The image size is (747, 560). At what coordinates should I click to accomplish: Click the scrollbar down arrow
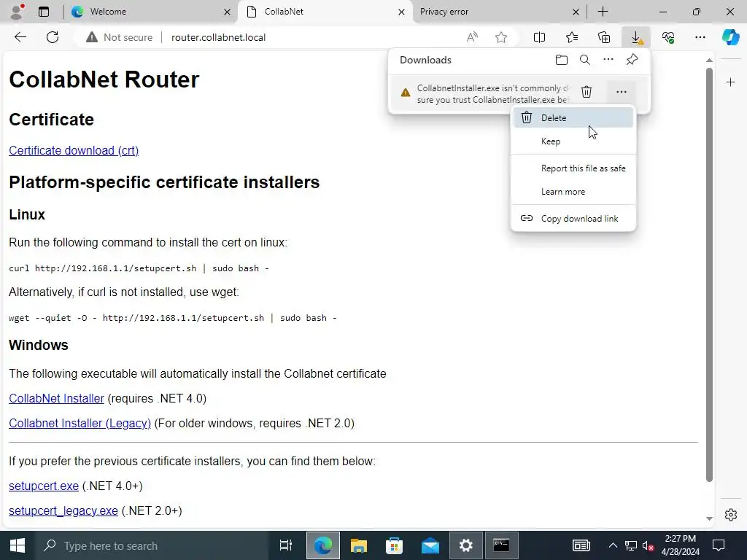point(709,518)
